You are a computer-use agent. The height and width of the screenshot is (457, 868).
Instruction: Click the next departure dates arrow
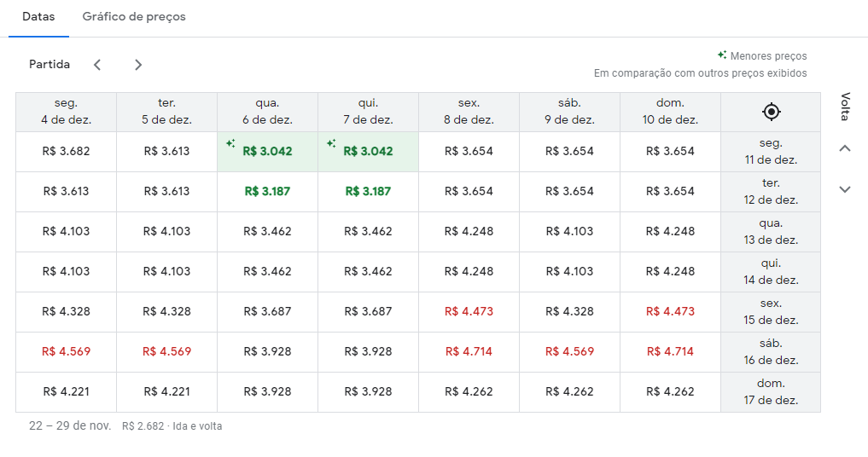click(138, 65)
